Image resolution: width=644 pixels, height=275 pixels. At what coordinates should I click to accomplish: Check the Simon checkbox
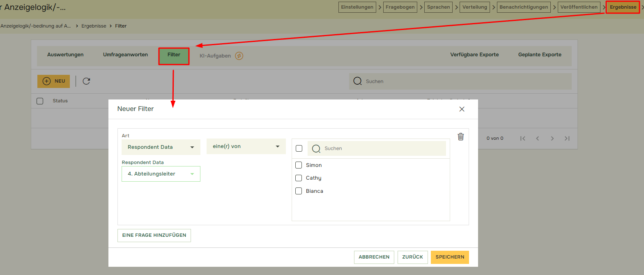299,165
